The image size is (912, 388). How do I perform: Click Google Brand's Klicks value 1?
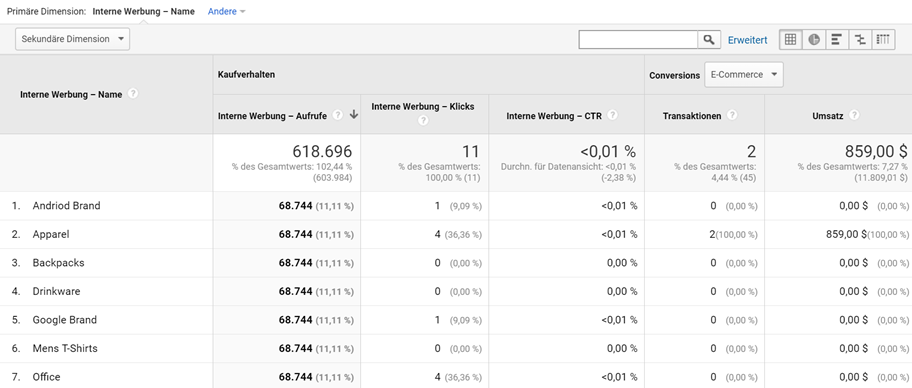click(x=438, y=319)
